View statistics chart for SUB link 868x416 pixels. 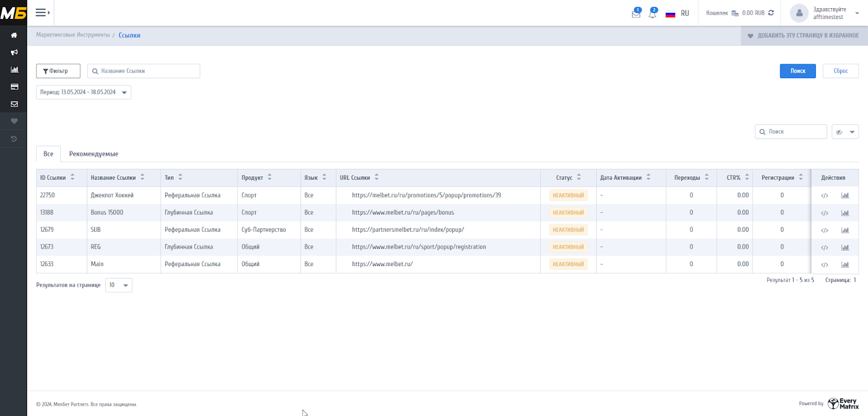point(845,230)
